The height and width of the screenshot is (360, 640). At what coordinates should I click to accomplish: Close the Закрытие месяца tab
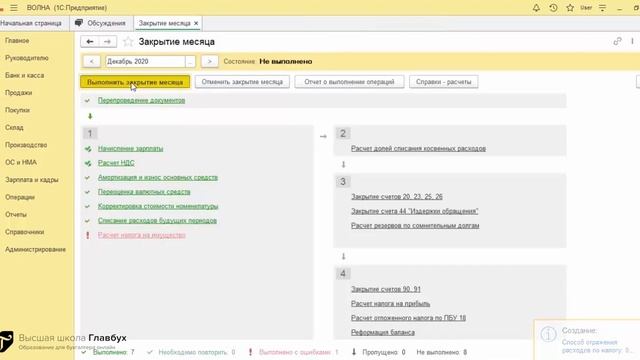tap(196, 23)
